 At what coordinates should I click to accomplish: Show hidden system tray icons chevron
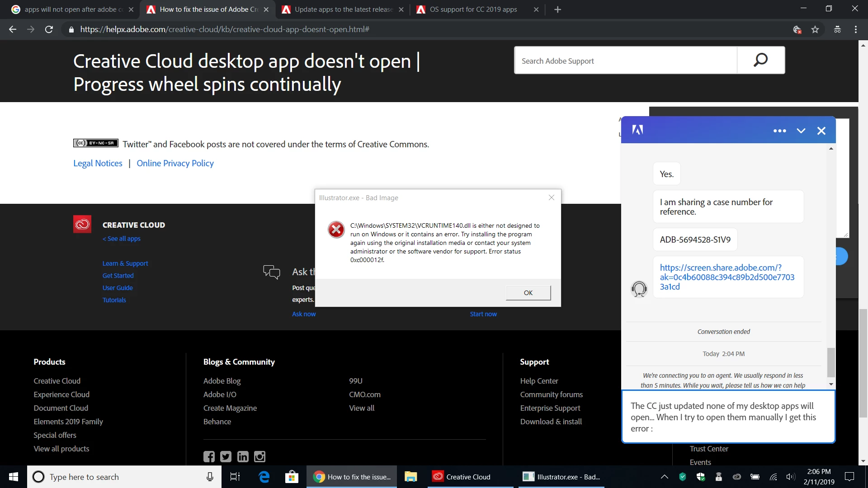point(664,477)
